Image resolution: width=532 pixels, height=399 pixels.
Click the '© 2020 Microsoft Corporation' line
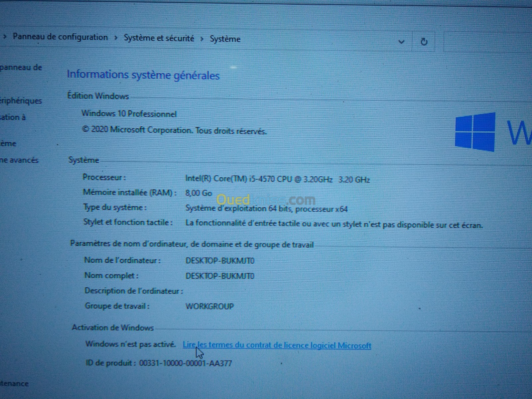(x=174, y=130)
